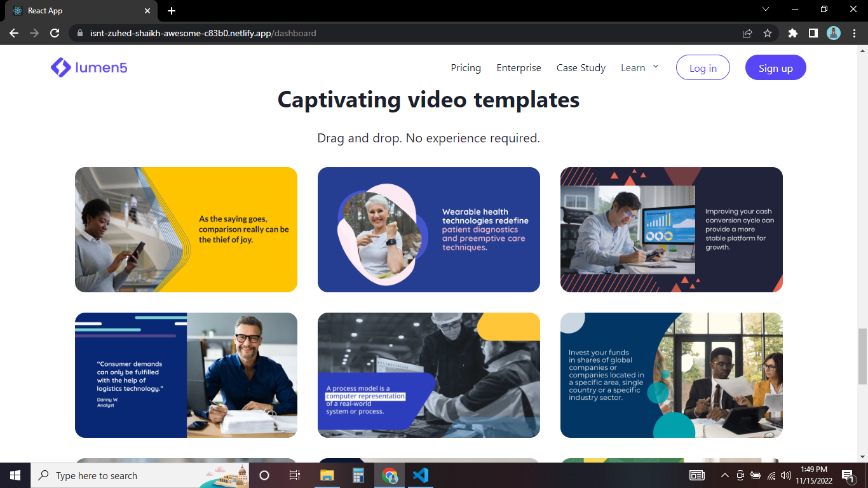
Task: Open the tab search chevron
Action: tap(766, 9)
